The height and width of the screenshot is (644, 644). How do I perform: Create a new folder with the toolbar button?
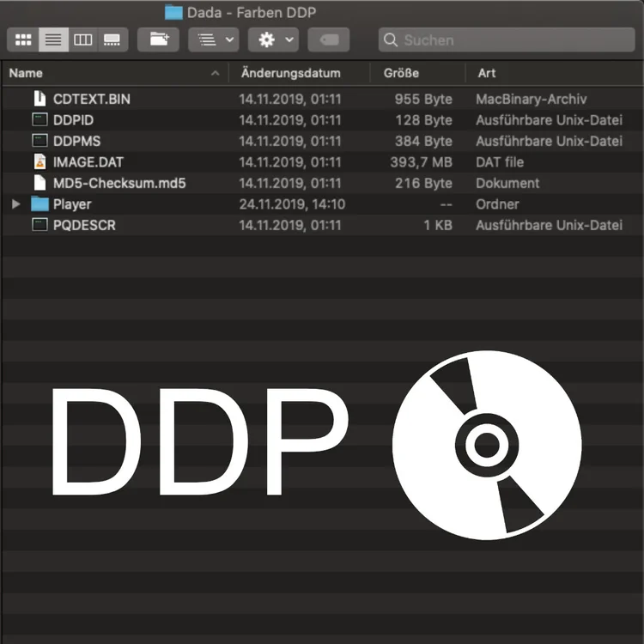(x=159, y=39)
